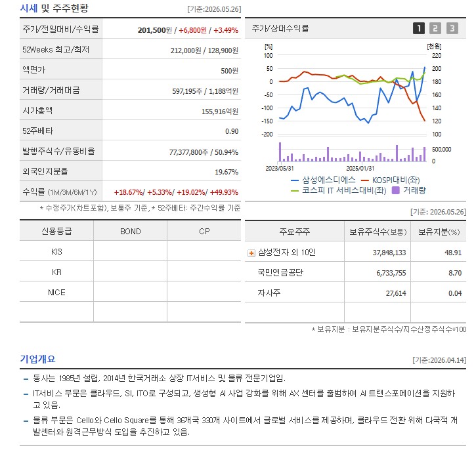This screenshot has height=454, width=476.
Task: Click 77,377,800주 / 50.94% shares value
Action: tap(204, 152)
